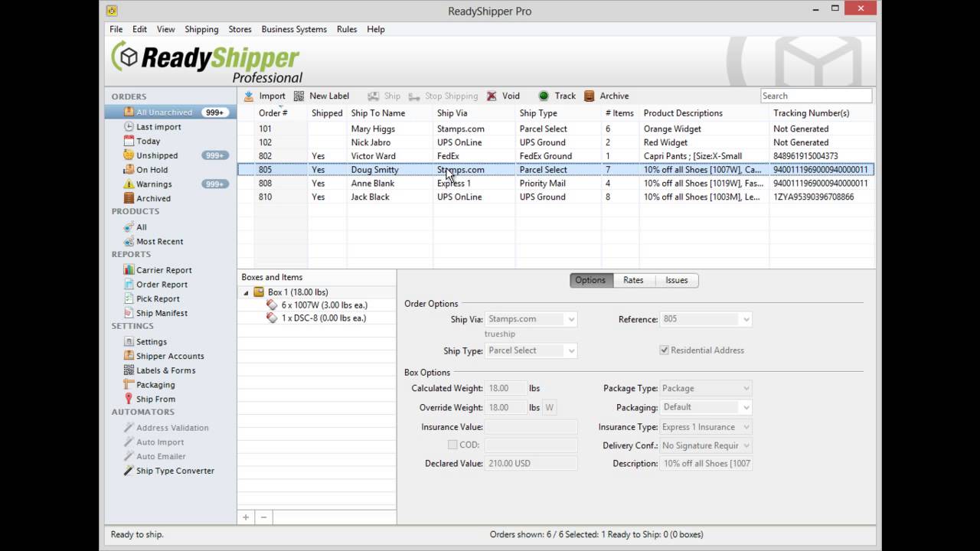980x551 pixels.
Task: Open the Ship Via dropdown
Action: (x=570, y=319)
